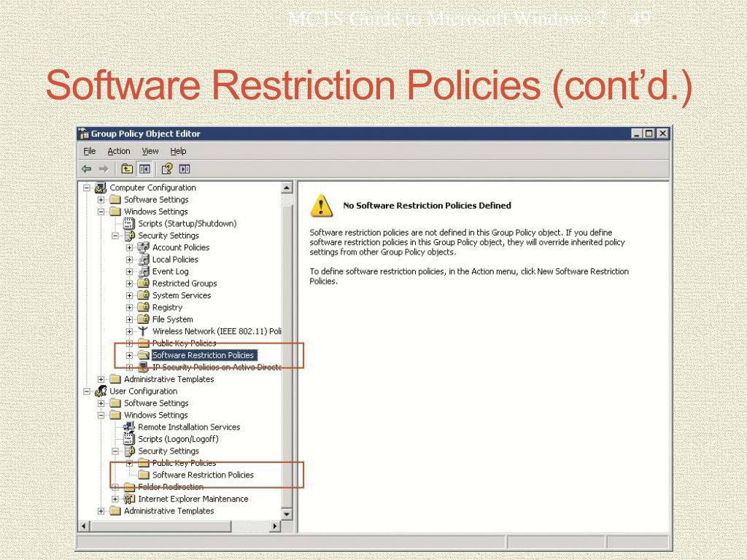Screen dimensions: 747x560
Task: Click the 'No Software Restriction Policies Defined' heading
Action: [427, 205]
